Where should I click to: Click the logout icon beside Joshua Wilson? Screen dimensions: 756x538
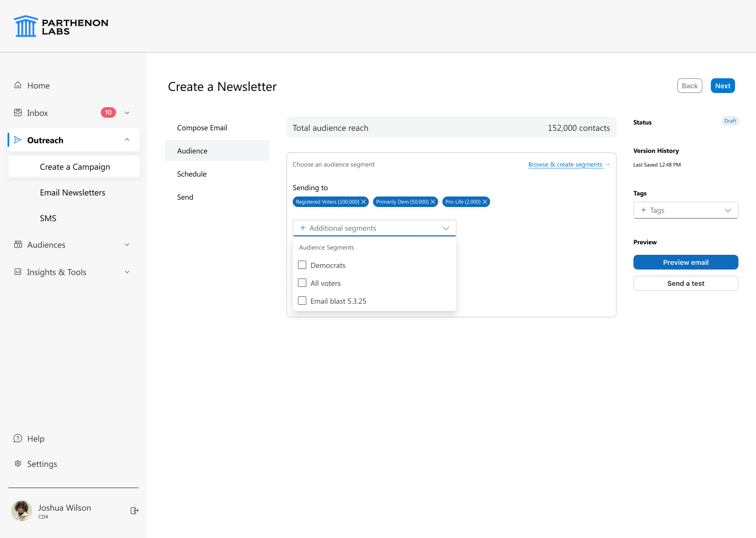(134, 511)
